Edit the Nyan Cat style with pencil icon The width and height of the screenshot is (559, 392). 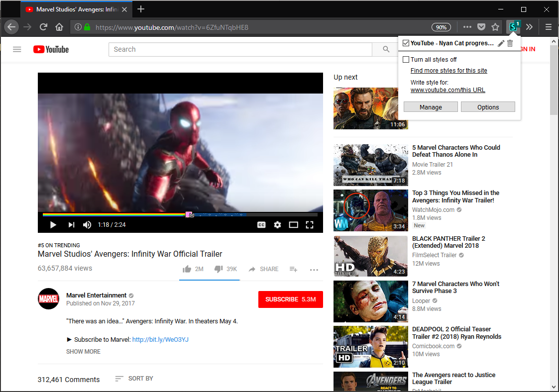coord(501,43)
